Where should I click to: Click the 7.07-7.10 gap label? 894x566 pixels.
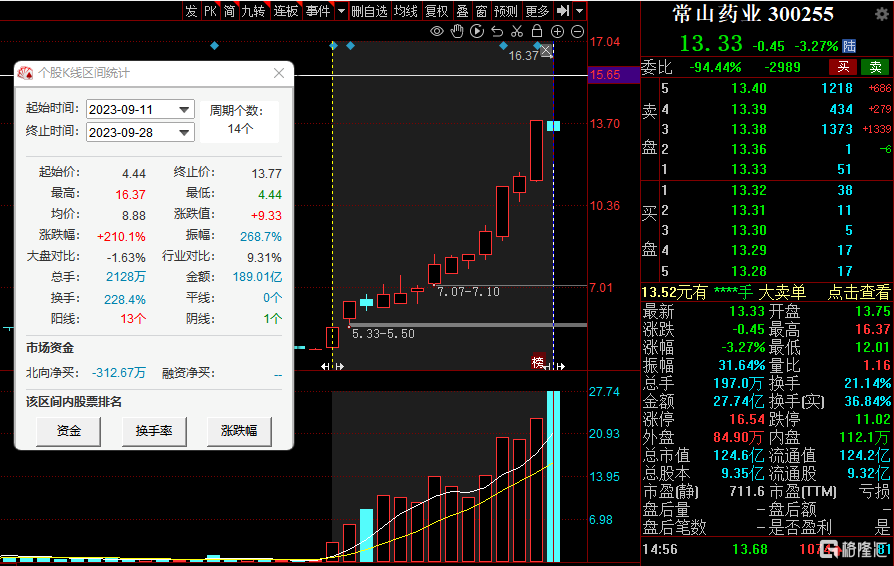pos(468,292)
